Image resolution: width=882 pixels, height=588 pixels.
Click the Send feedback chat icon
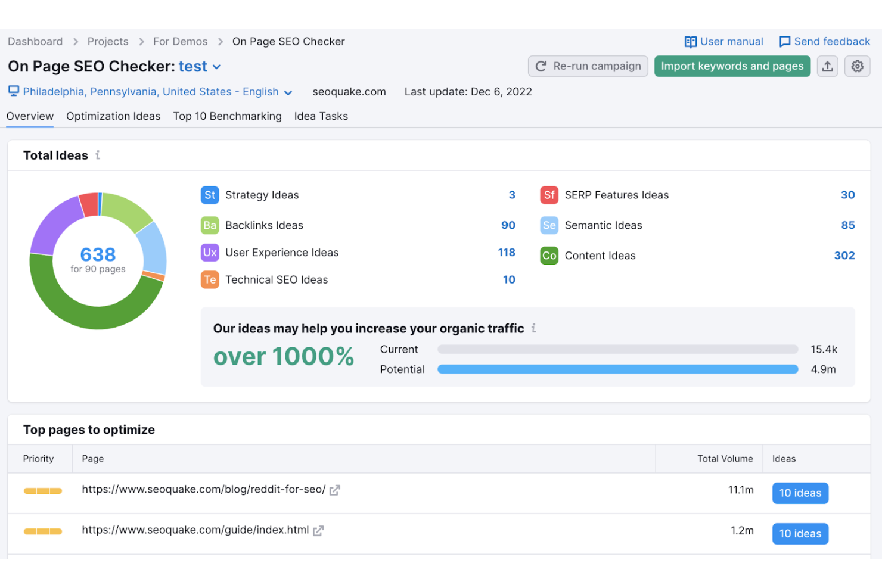coord(785,42)
